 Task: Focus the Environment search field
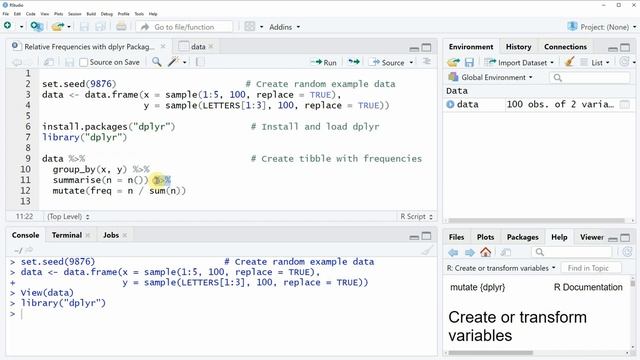coord(589,78)
